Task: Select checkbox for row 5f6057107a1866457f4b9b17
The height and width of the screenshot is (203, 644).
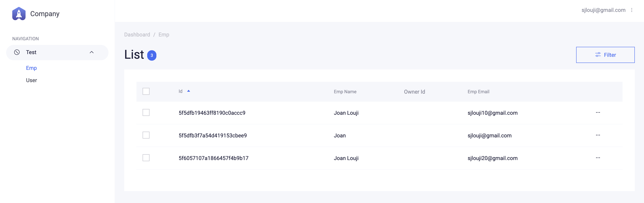Action: [x=146, y=158]
